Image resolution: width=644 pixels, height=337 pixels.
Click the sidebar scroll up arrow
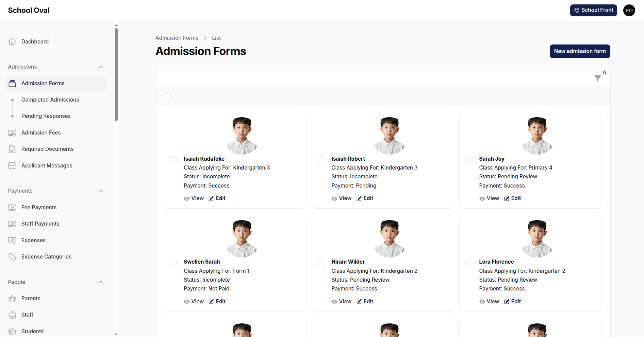tap(116, 25)
